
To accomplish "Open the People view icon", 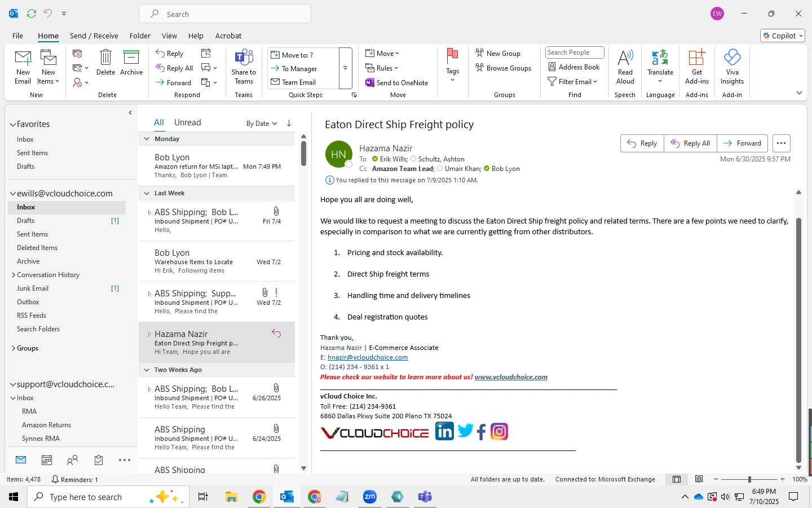I will tap(73, 460).
